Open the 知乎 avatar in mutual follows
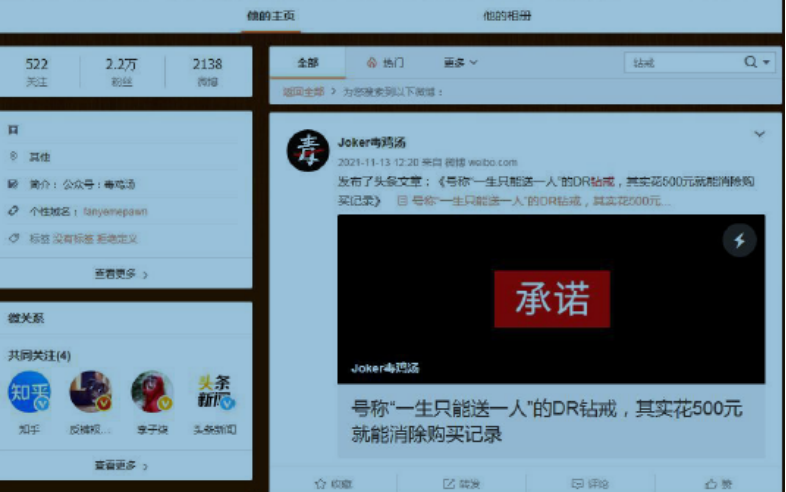786x492 pixels. 29,392
